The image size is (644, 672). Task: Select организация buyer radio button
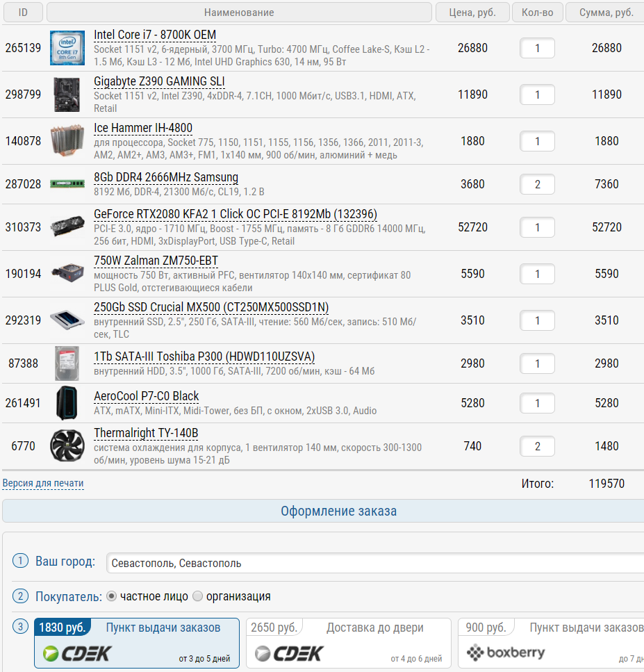point(197,596)
